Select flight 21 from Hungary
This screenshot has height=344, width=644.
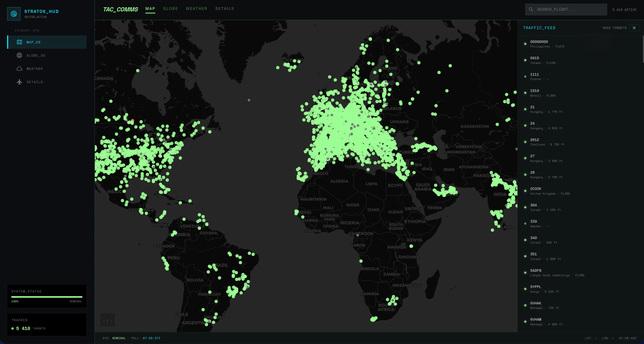(580, 109)
